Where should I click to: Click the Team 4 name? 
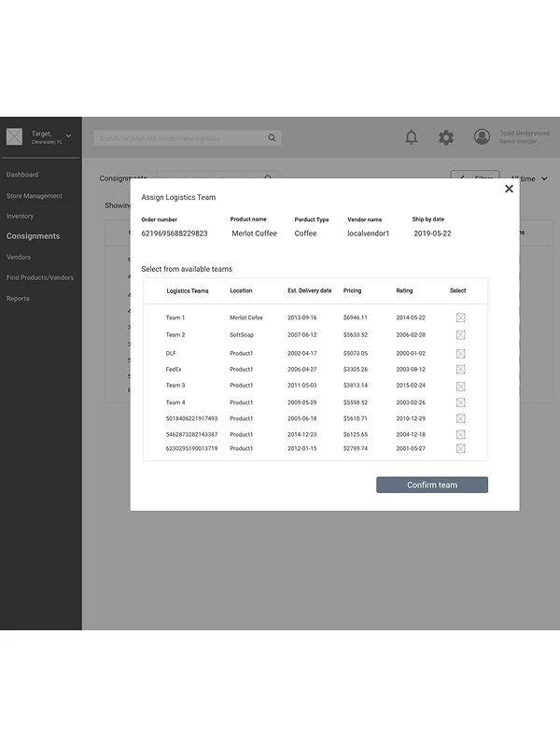[x=175, y=402]
